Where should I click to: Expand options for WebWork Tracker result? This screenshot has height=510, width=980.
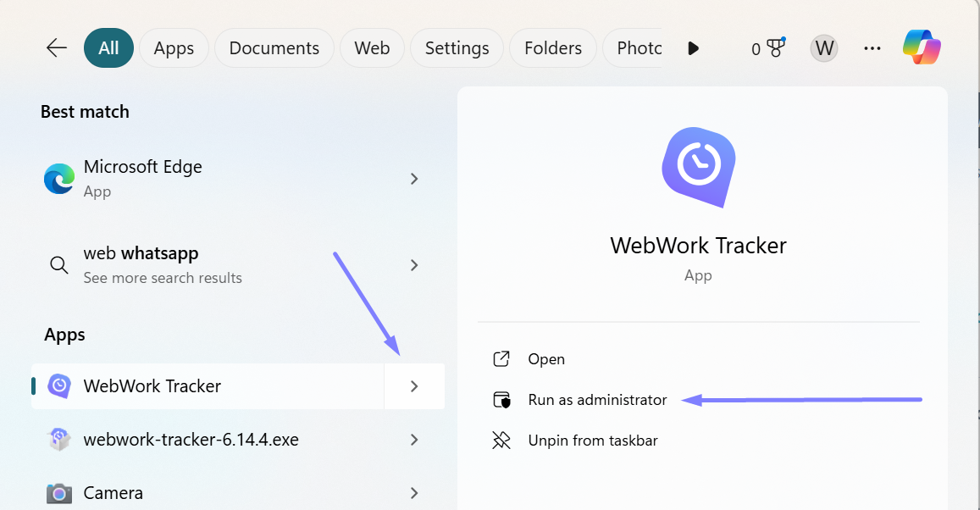pyautogui.click(x=414, y=386)
